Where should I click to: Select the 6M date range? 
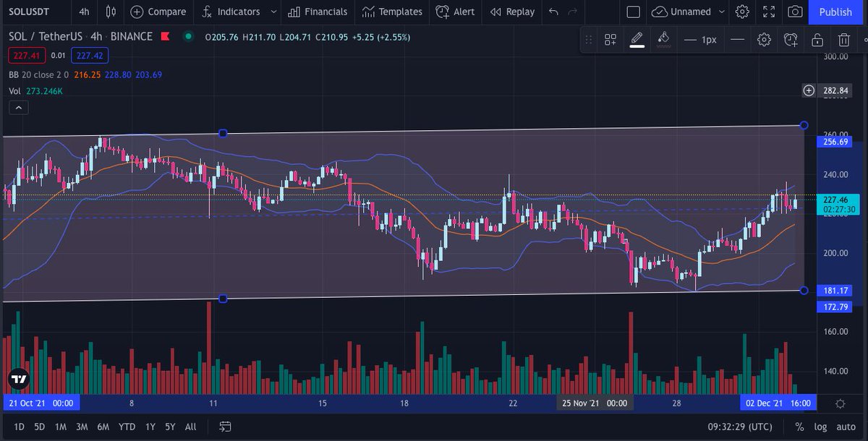(x=103, y=427)
